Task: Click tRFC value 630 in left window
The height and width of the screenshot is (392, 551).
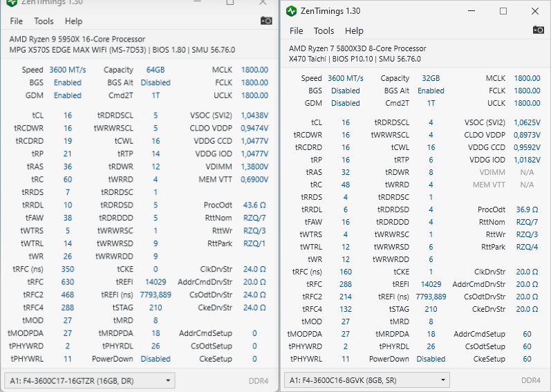Action: pyautogui.click(x=68, y=281)
